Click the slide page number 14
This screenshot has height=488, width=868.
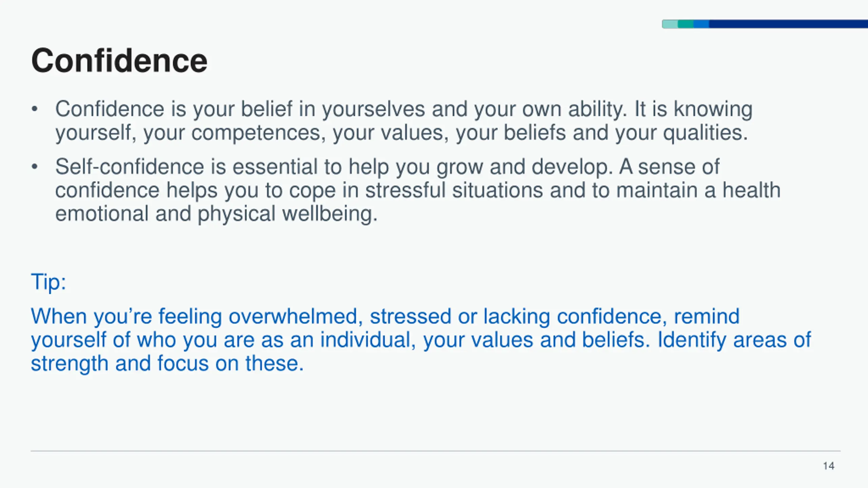tap(829, 466)
